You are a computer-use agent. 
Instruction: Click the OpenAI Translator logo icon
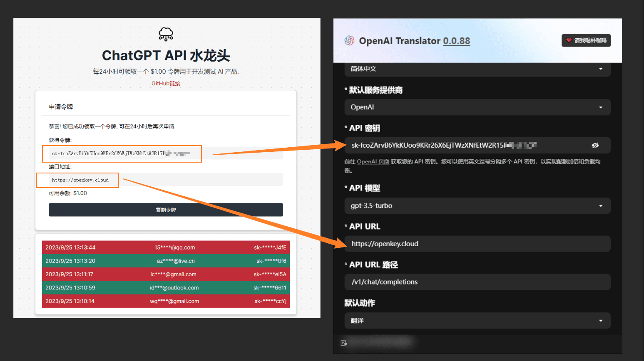349,40
